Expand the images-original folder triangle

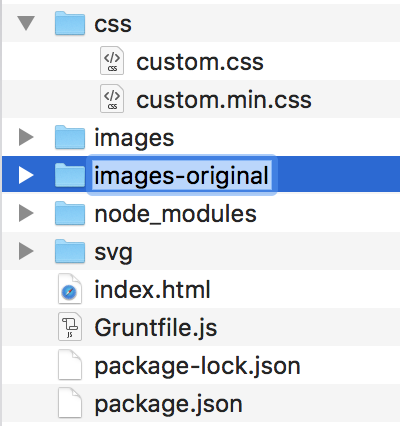26,175
